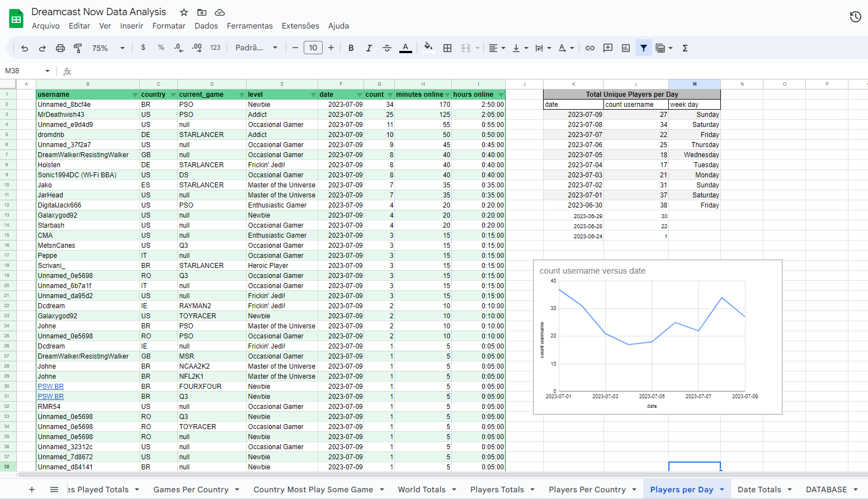Print the spreadsheet with printer icon
Image resolution: width=868 pixels, height=499 pixels.
(x=60, y=48)
